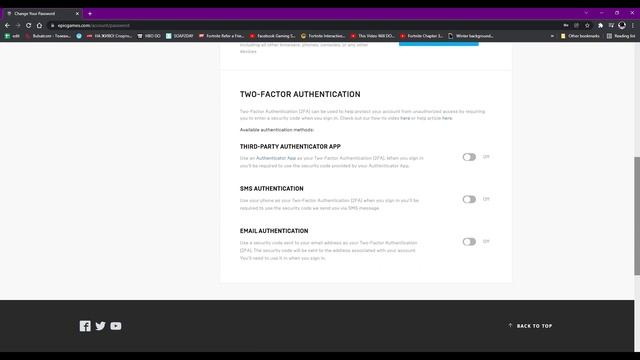
Task: Go to the browser home page
Action: [x=39, y=25]
